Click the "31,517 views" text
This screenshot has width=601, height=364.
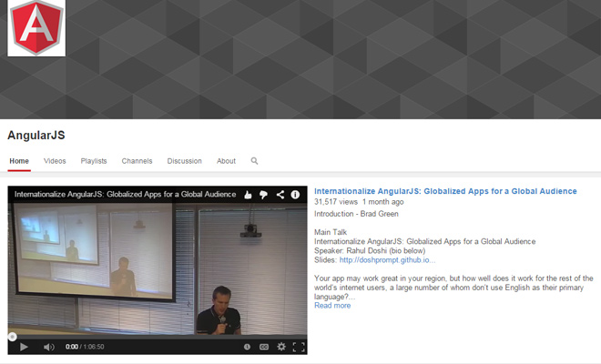(x=336, y=202)
